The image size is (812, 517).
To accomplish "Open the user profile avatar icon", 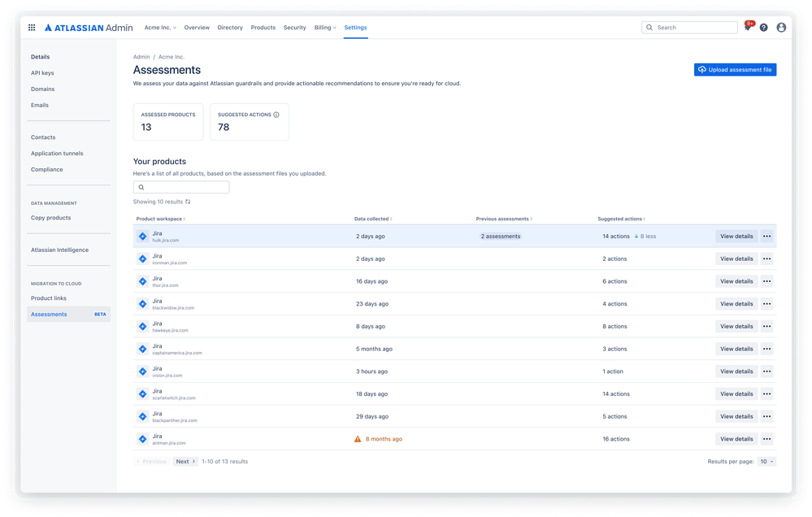I will coord(781,28).
